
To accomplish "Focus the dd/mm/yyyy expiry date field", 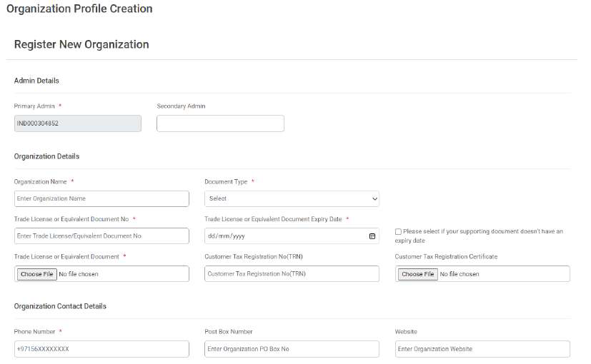I will 292,236.
